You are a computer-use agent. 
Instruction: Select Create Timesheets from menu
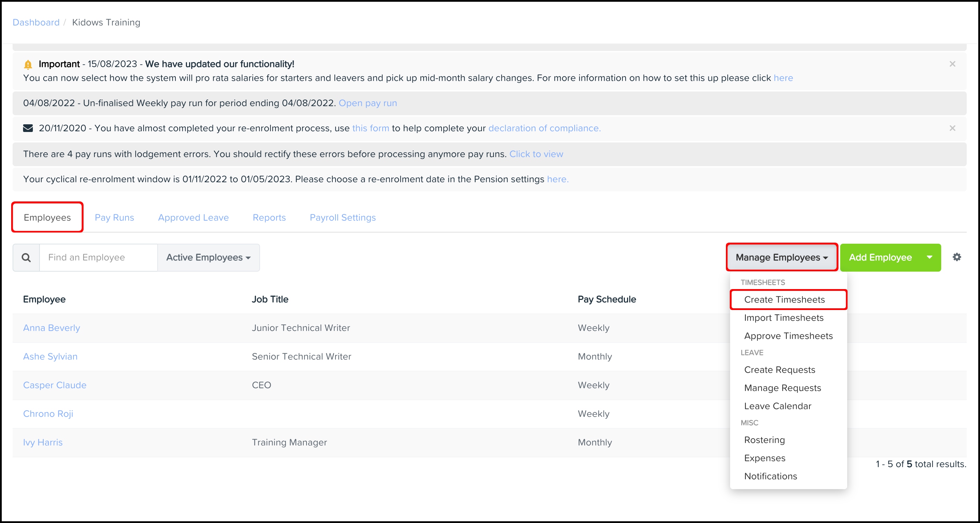(784, 300)
